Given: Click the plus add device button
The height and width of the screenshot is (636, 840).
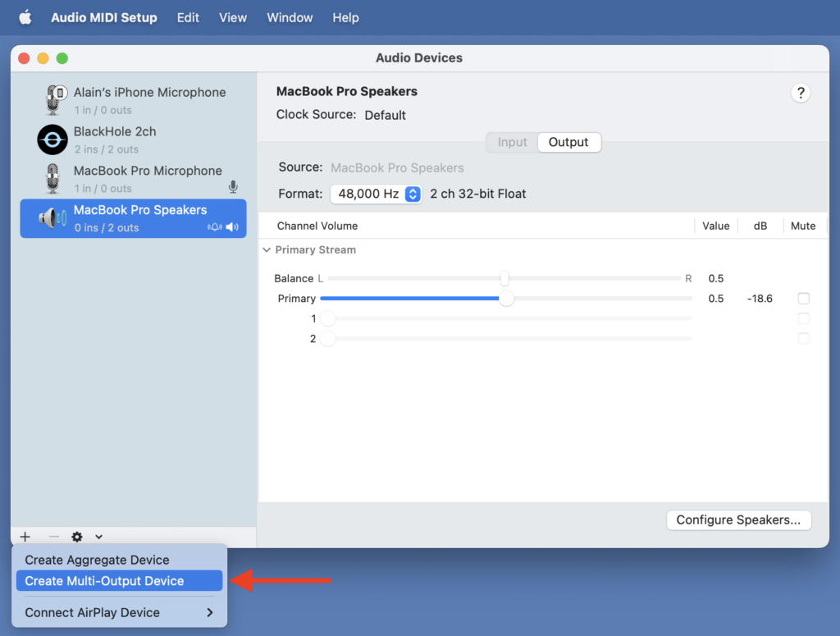Looking at the screenshot, I should pos(25,537).
